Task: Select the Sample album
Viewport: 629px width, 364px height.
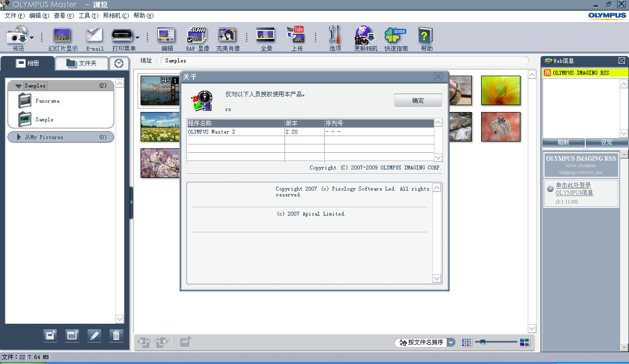Action: click(44, 119)
